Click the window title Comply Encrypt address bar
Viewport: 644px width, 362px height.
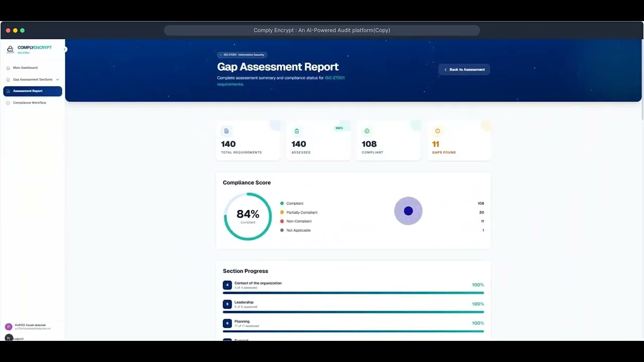(322, 30)
